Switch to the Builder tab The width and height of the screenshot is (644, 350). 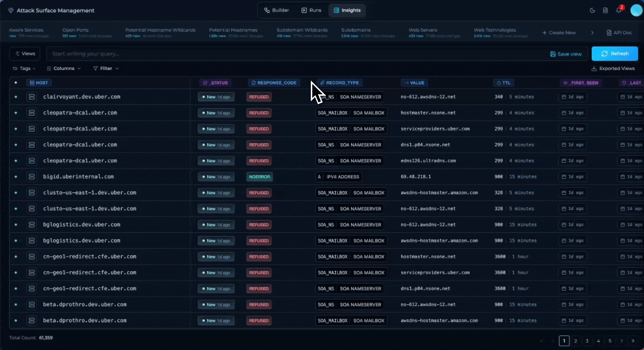pyautogui.click(x=276, y=10)
